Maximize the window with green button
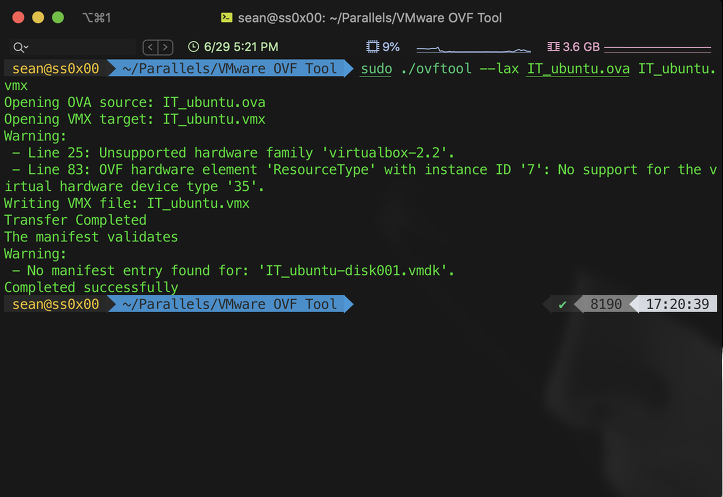This screenshot has width=723, height=497. coord(58,18)
